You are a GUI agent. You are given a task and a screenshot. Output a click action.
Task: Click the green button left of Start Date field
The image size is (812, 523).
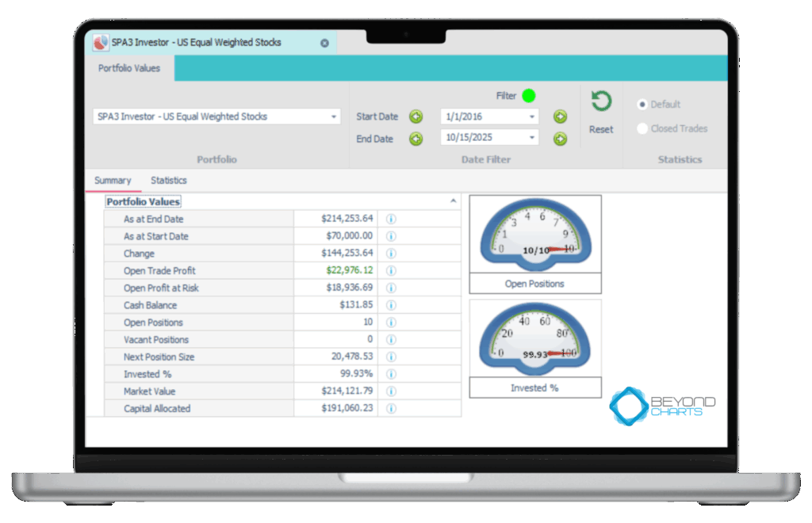click(x=416, y=116)
